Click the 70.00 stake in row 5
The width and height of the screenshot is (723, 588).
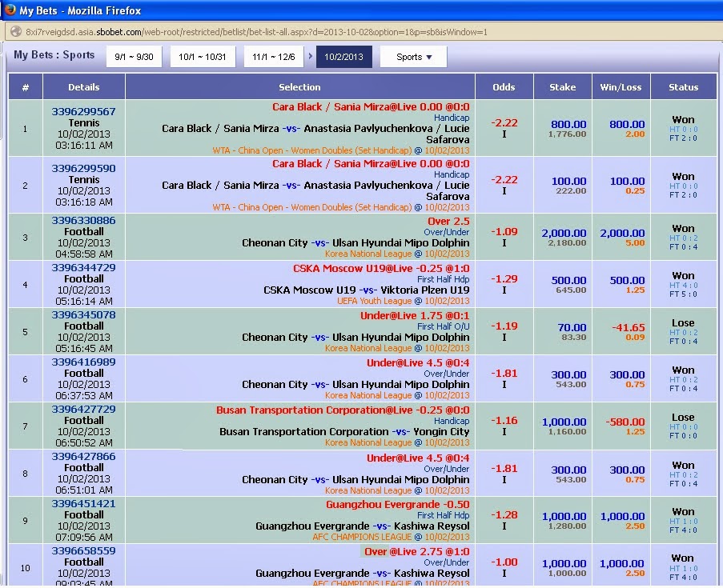pos(572,327)
